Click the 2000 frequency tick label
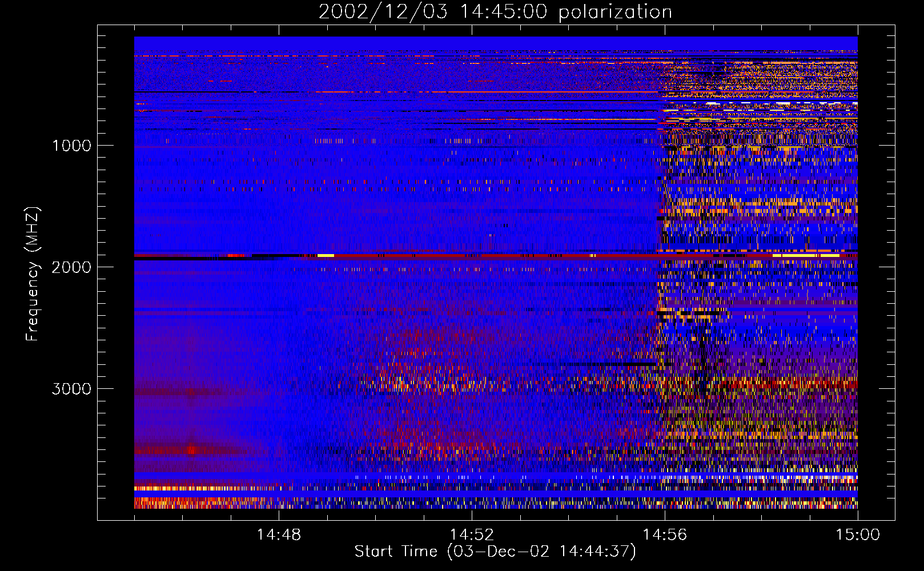The height and width of the screenshot is (571, 924). click(71, 267)
